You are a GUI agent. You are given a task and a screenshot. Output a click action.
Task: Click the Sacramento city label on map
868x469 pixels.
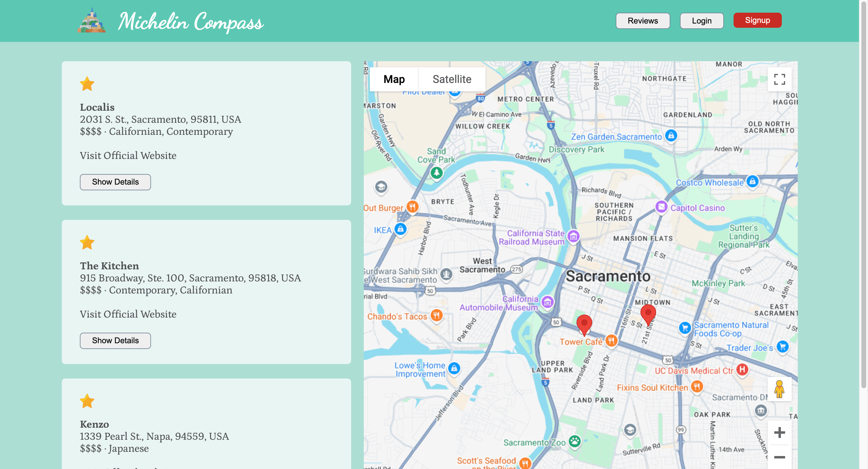click(608, 276)
